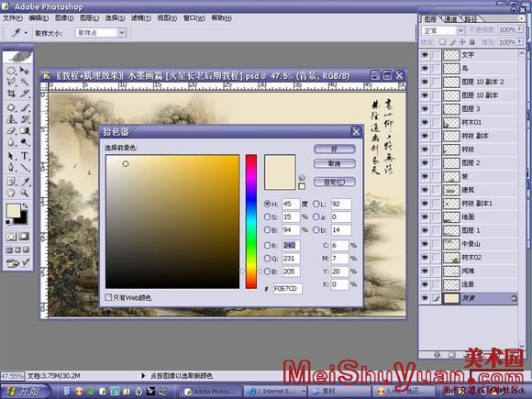
Task: Click inside the color field square
Action: (172, 222)
